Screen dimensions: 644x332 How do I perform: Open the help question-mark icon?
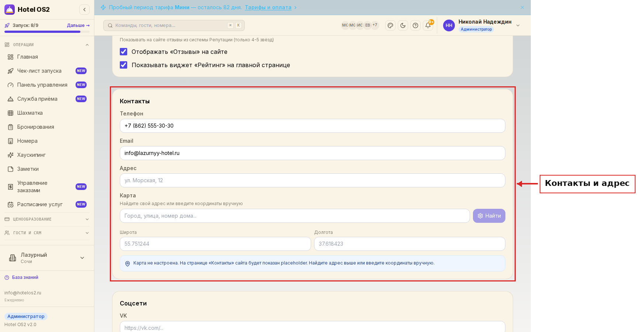click(415, 25)
